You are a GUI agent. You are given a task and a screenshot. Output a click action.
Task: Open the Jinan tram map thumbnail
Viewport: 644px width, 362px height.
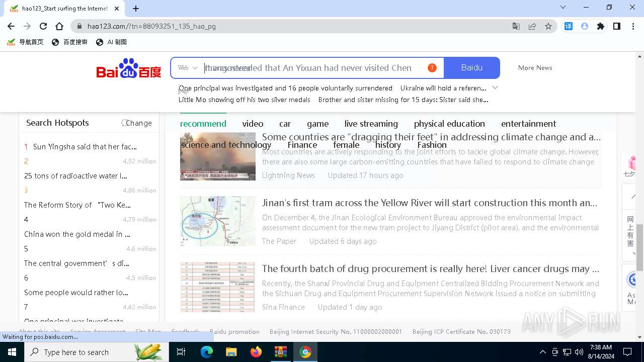tap(218, 221)
